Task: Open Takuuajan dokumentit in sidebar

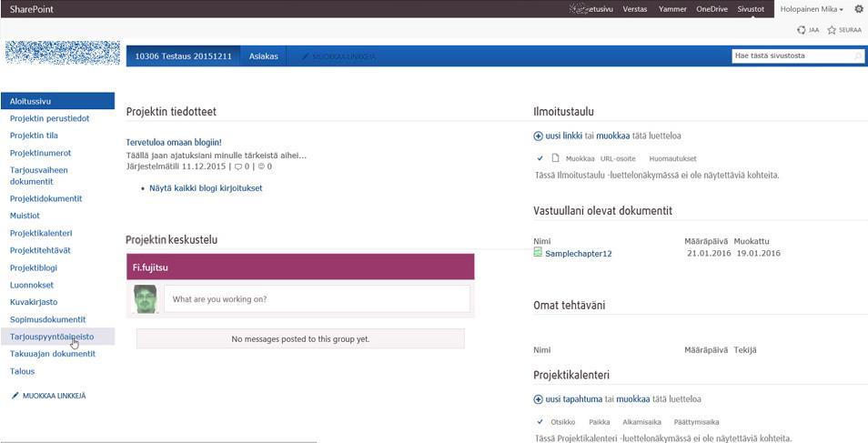Action: (53, 354)
